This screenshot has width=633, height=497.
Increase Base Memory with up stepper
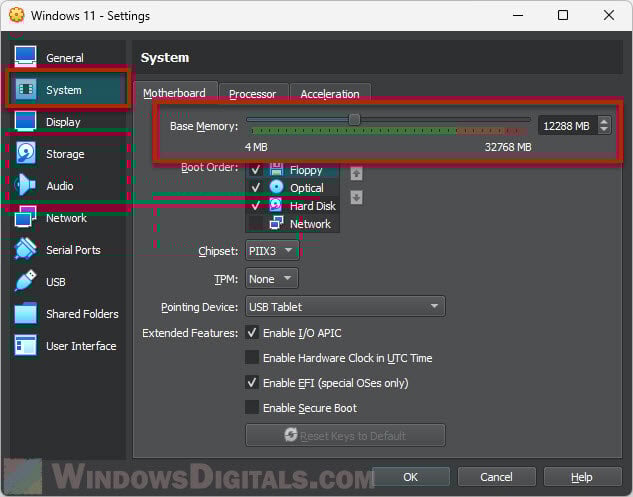click(604, 121)
